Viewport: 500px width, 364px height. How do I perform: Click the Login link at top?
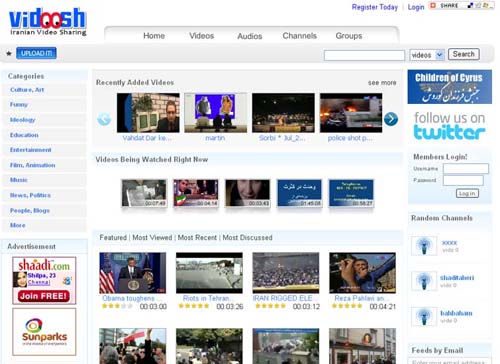[x=416, y=7]
